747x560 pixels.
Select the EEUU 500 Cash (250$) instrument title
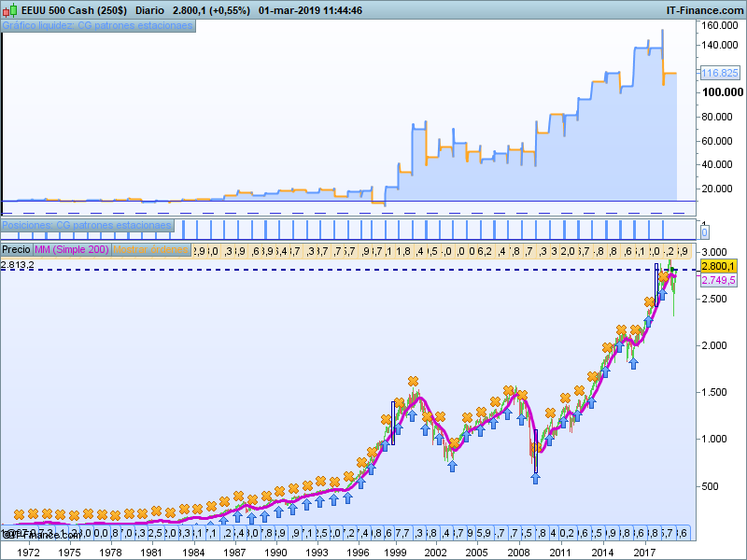pyautogui.click(x=75, y=10)
